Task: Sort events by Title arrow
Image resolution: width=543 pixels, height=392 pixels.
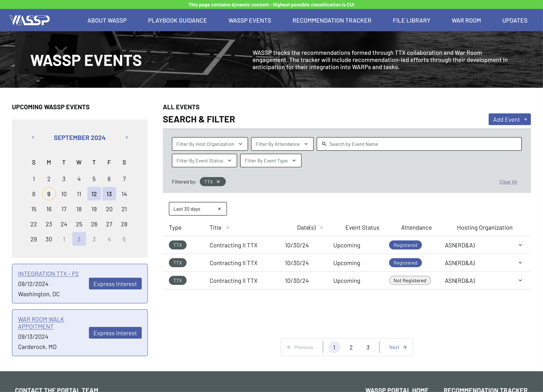Action: [x=228, y=227]
